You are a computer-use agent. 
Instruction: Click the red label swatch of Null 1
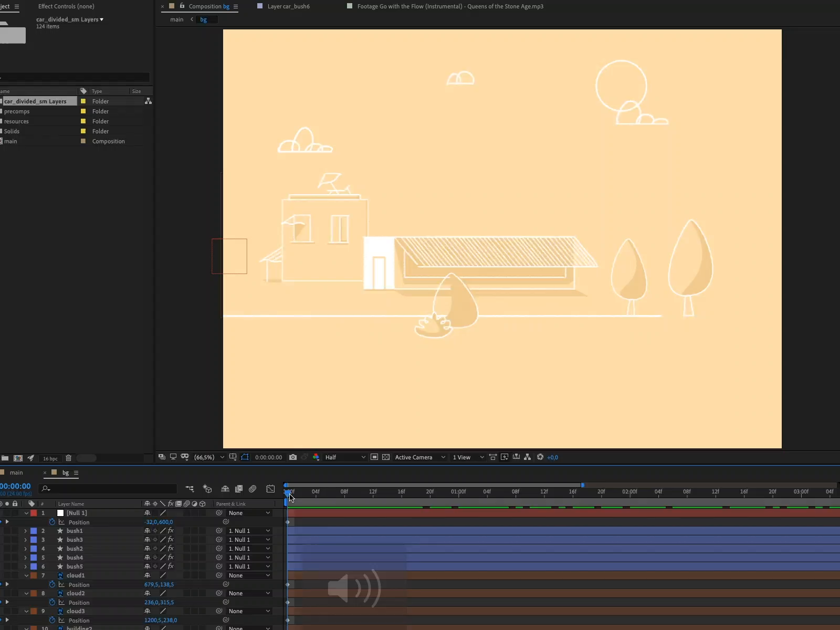coord(34,513)
